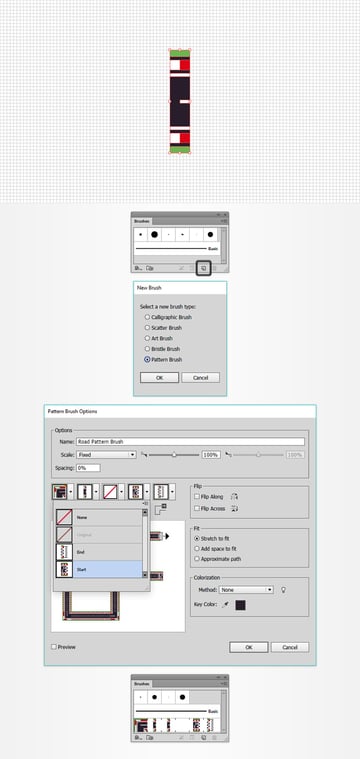Open Brush Libraries menu in bottom Brushes panel
The width and height of the screenshot is (360, 759).
point(138,737)
